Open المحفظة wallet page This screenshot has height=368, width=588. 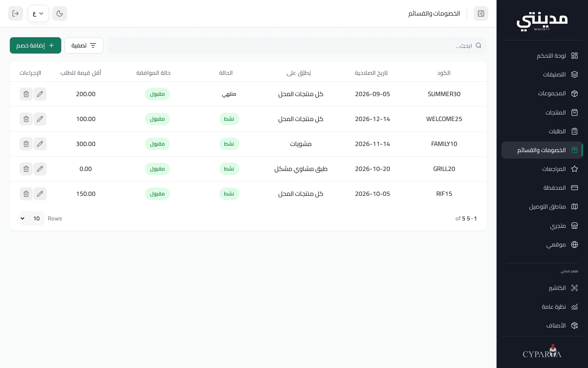pyautogui.click(x=542, y=188)
